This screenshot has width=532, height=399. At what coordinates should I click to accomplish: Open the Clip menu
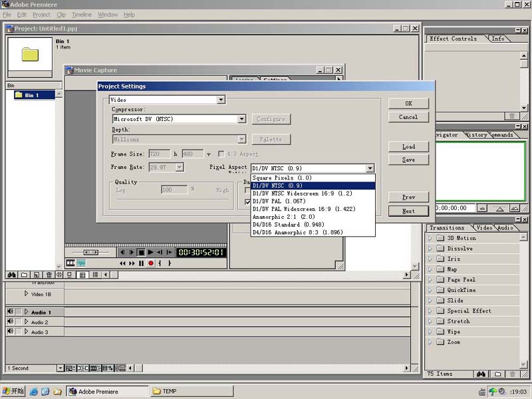61,15
